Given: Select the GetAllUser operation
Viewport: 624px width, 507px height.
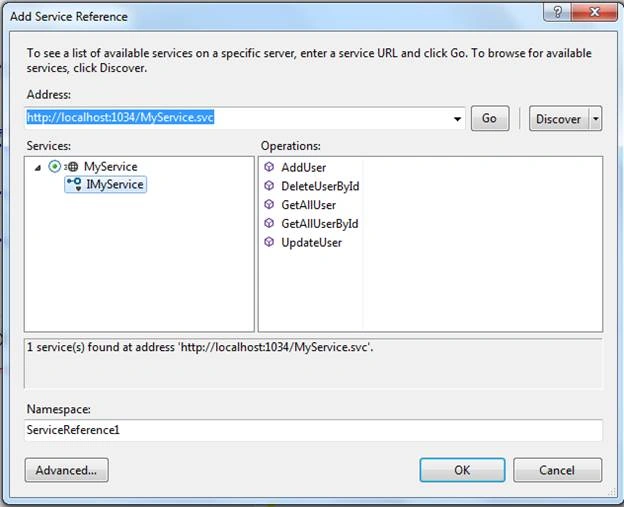Looking at the screenshot, I should point(308,205).
